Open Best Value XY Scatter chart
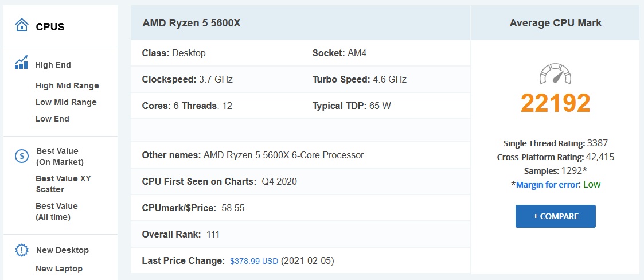The height and width of the screenshot is (280, 644). [x=63, y=184]
